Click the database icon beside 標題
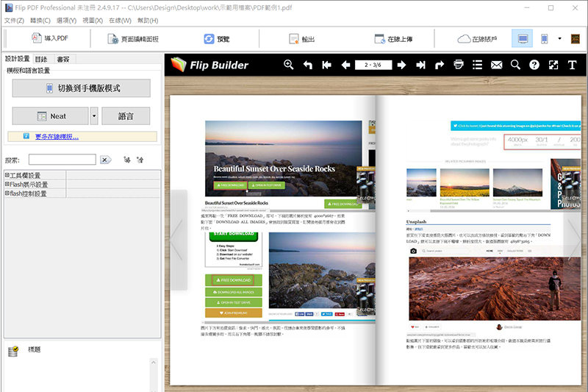This screenshot has height=392, width=588. 13,351
